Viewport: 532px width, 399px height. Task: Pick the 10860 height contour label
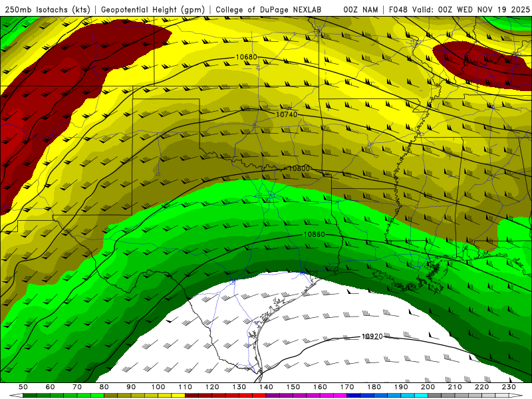pyautogui.click(x=314, y=235)
